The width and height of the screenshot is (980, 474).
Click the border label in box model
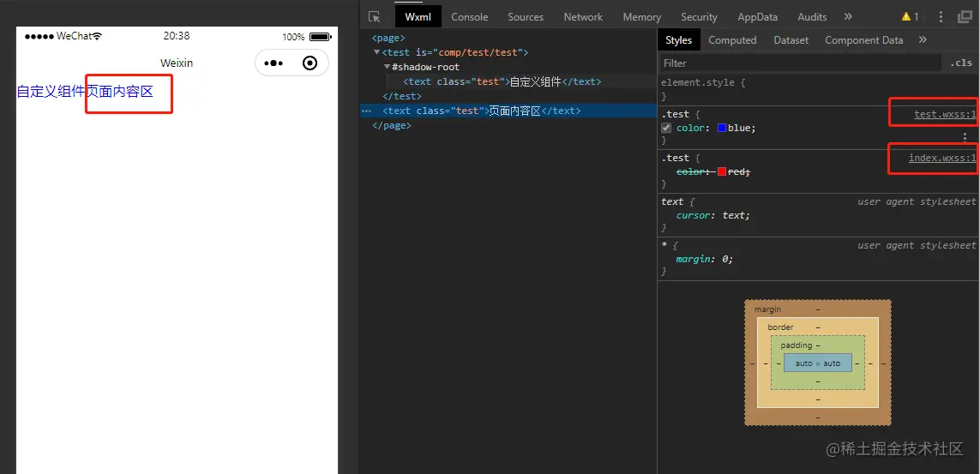tap(780, 327)
